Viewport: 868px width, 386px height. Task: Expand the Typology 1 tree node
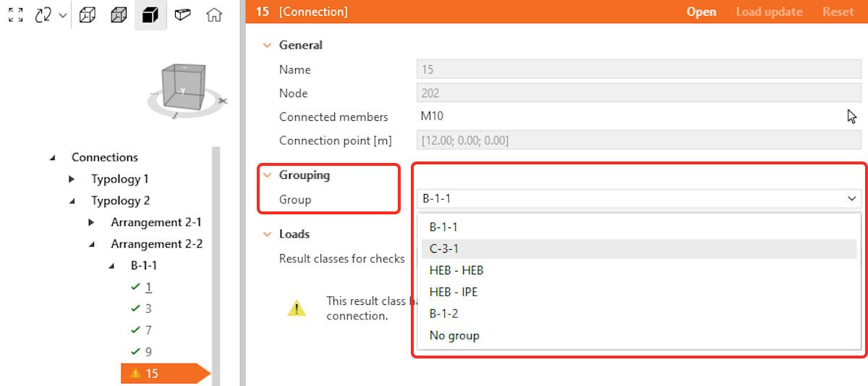pos(72,179)
